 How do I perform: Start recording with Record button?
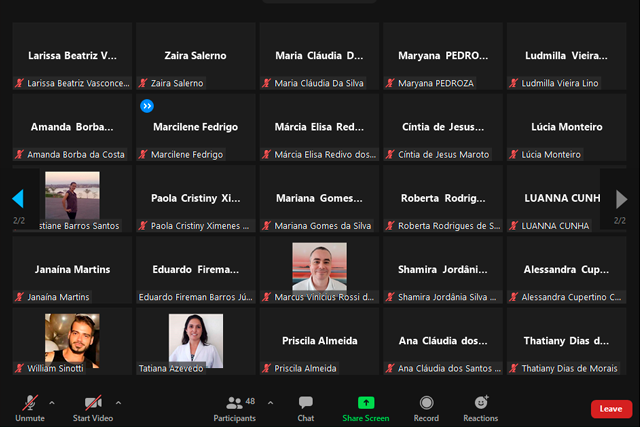coord(426,405)
